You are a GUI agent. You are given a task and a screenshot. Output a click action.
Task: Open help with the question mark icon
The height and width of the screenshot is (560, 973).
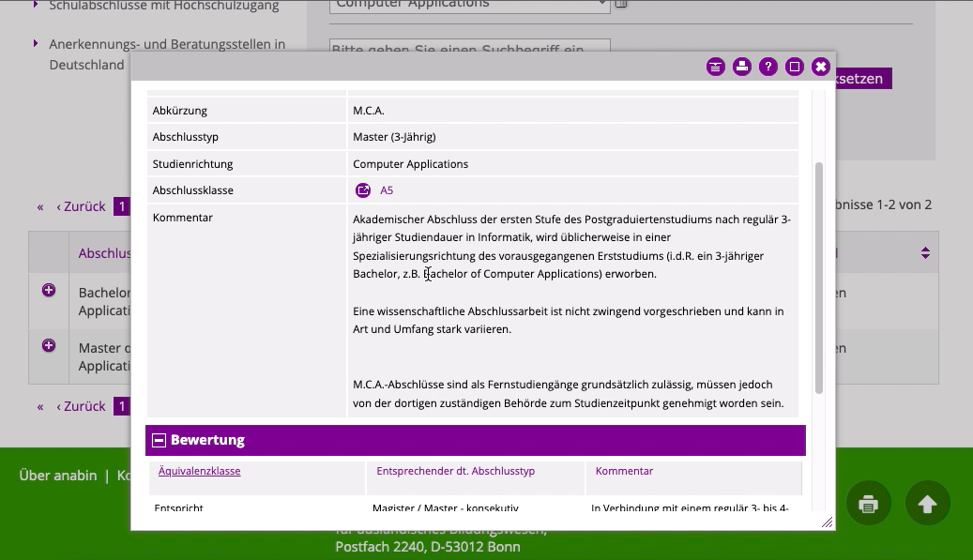pos(768,67)
